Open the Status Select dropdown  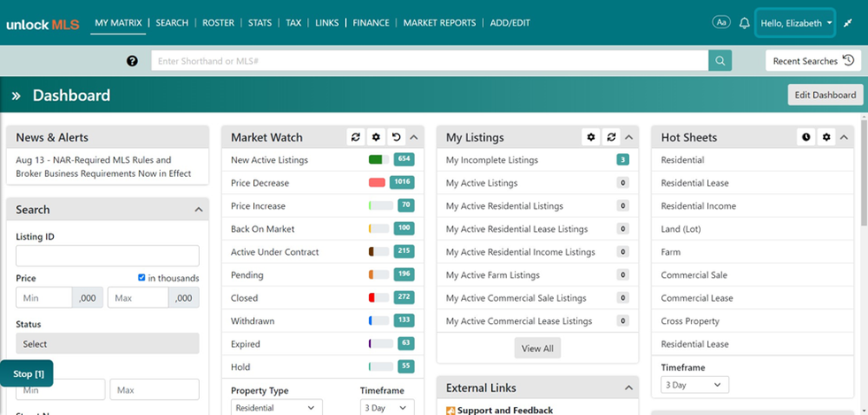pyautogui.click(x=107, y=343)
